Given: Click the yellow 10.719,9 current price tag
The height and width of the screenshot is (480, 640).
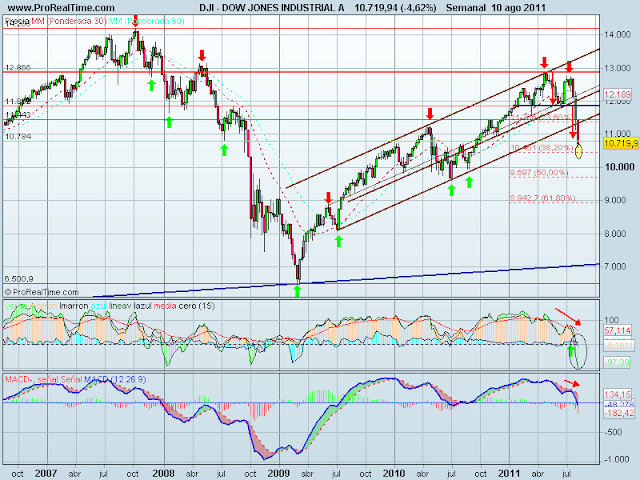Looking at the screenshot, I should [x=621, y=143].
